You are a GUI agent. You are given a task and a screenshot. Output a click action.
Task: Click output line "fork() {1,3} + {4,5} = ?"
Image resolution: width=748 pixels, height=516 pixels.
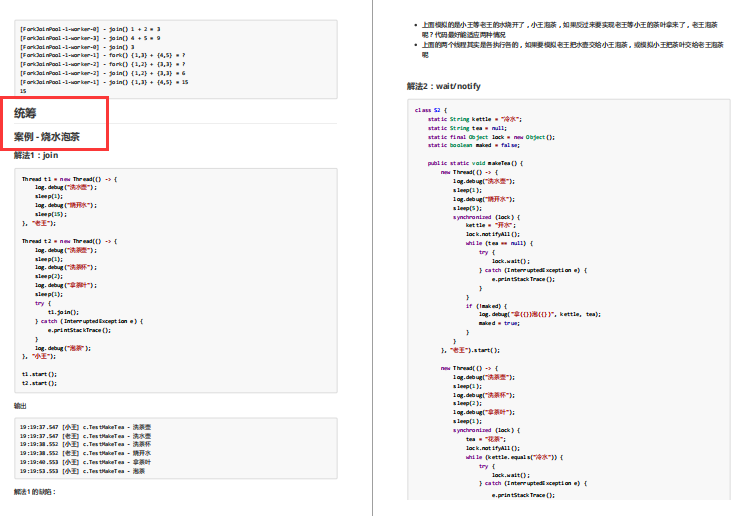click(102, 55)
